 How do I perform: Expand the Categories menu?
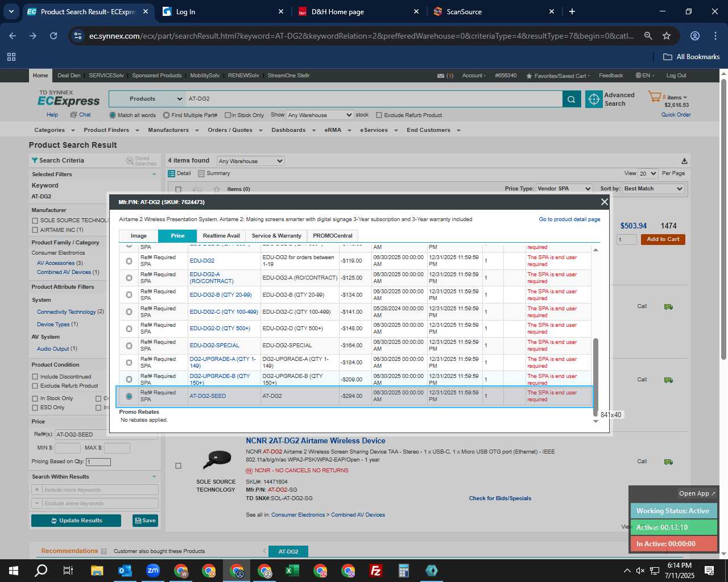(54, 130)
